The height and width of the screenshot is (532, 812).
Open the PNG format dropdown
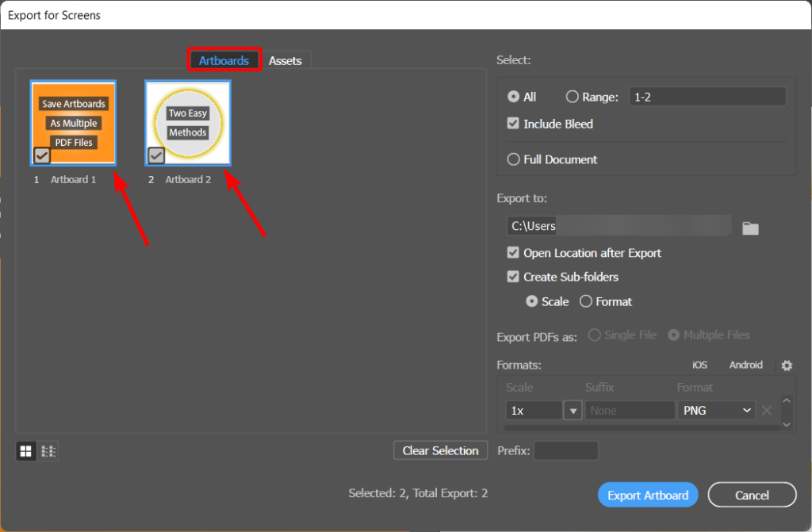coord(715,411)
